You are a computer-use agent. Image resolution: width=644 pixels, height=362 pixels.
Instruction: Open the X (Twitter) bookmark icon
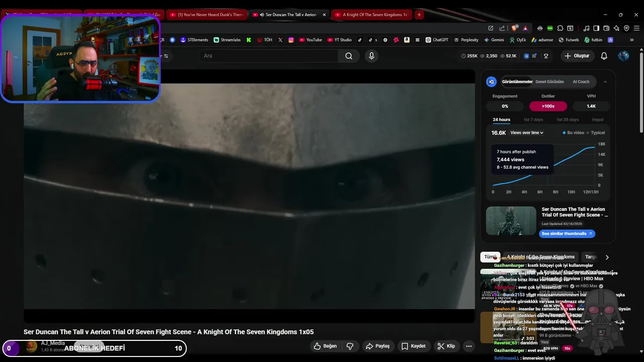(280, 40)
